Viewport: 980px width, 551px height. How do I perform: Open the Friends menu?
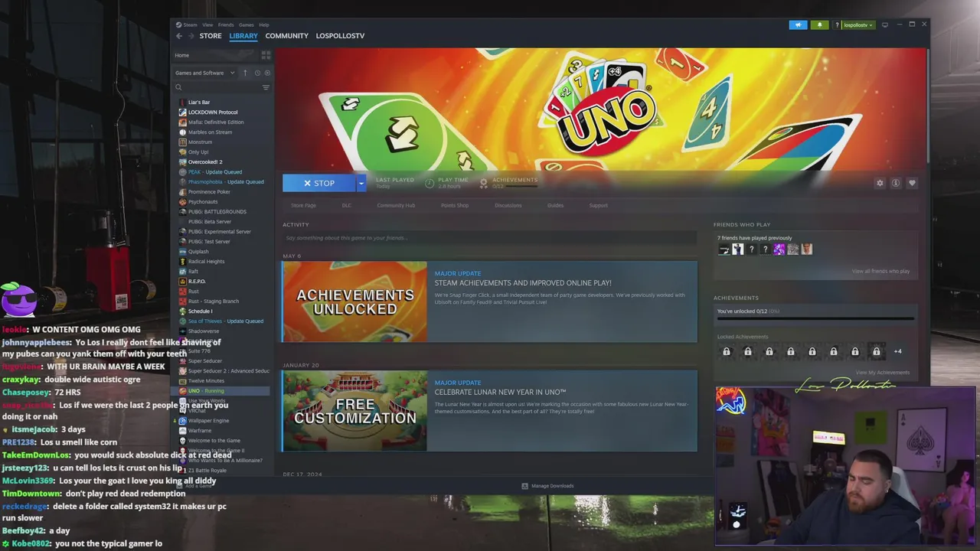point(227,25)
